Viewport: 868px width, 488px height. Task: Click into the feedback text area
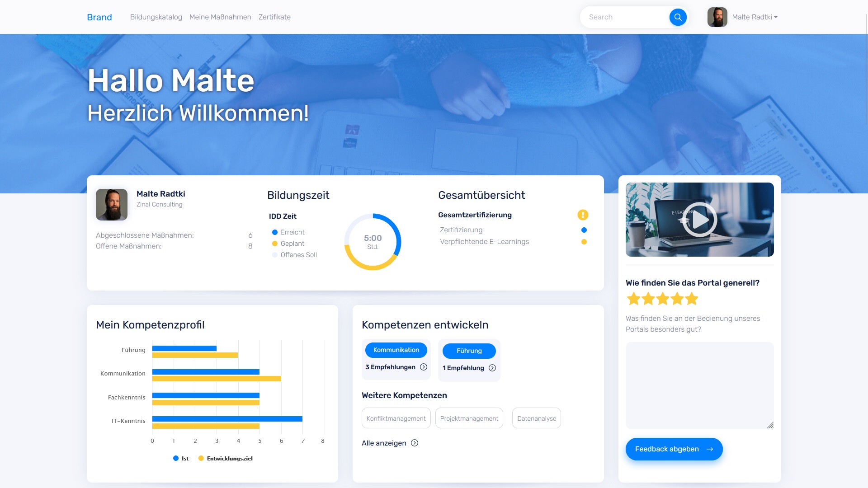(x=699, y=385)
